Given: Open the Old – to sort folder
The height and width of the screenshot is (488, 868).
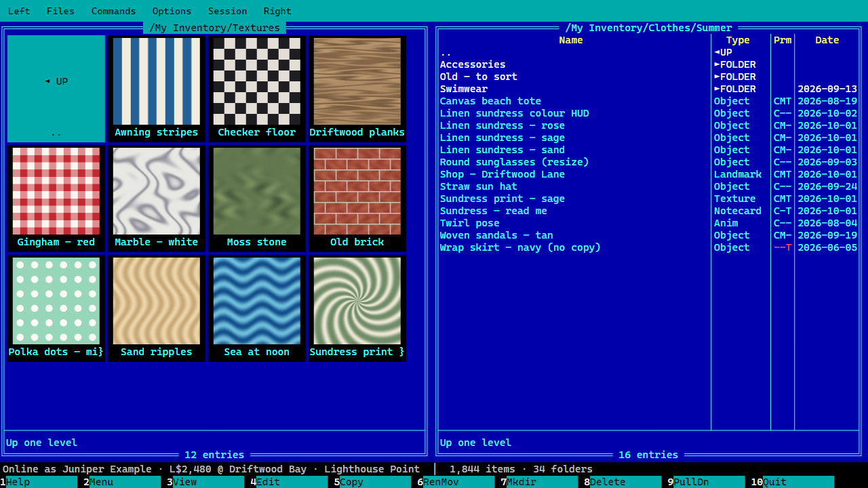Looking at the screenshot, I should tap(649, 77).
